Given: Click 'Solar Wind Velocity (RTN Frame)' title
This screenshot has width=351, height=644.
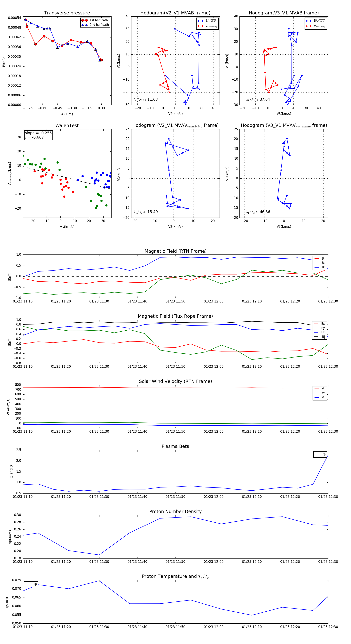Looking at the screenshot, I should tap(175, 381).
